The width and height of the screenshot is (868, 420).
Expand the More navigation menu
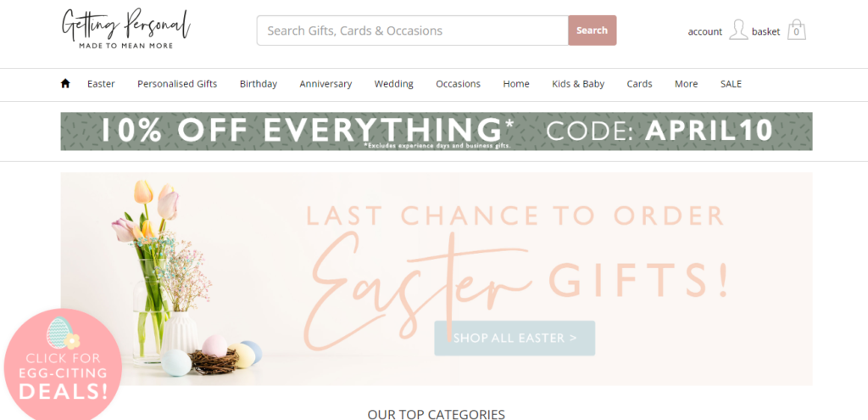(686, 84)
